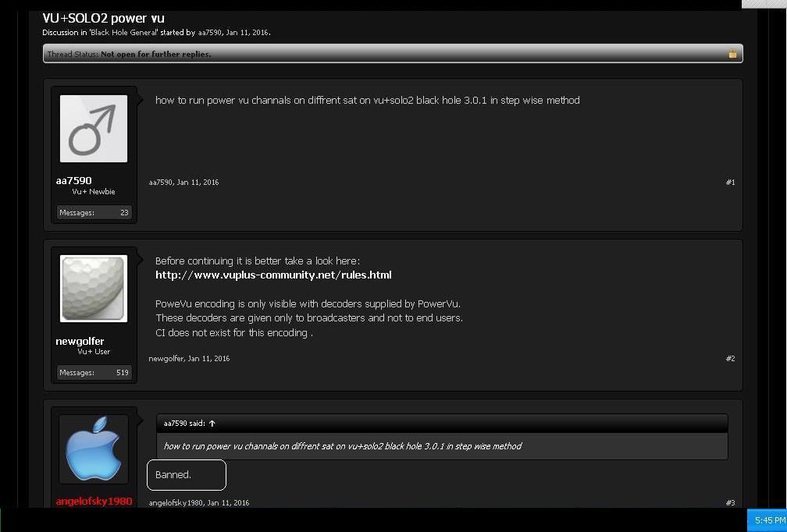
Task: Click 'Messages: 23' under aa7590
Action: pyautogui.click(x=94, y=212)
